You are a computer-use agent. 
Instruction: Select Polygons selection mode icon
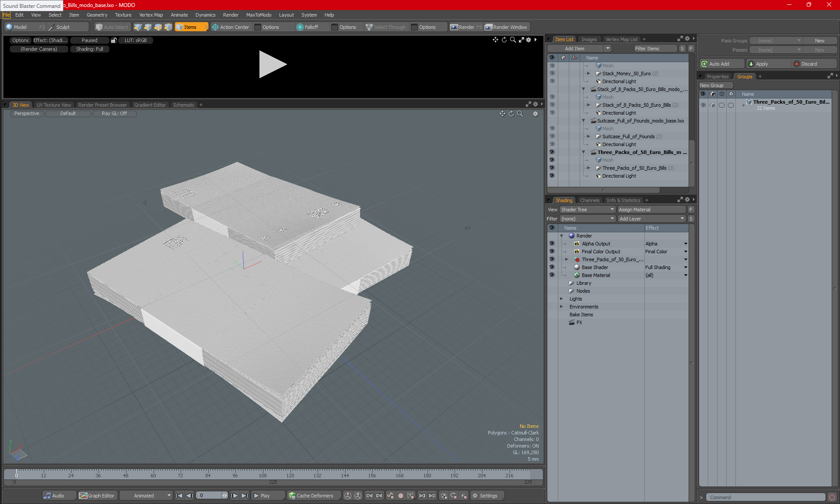tap(158, 27)
